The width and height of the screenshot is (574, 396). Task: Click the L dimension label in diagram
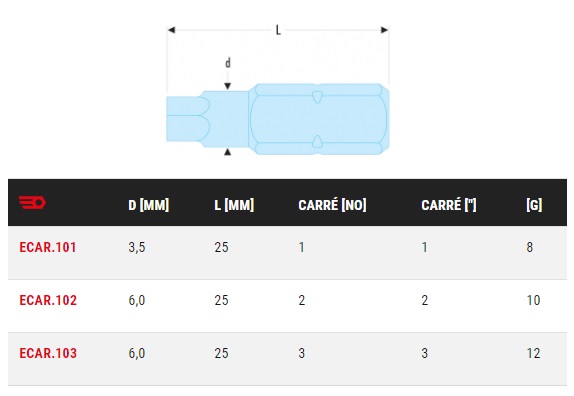pyautogui.click(x=278, y=30)
